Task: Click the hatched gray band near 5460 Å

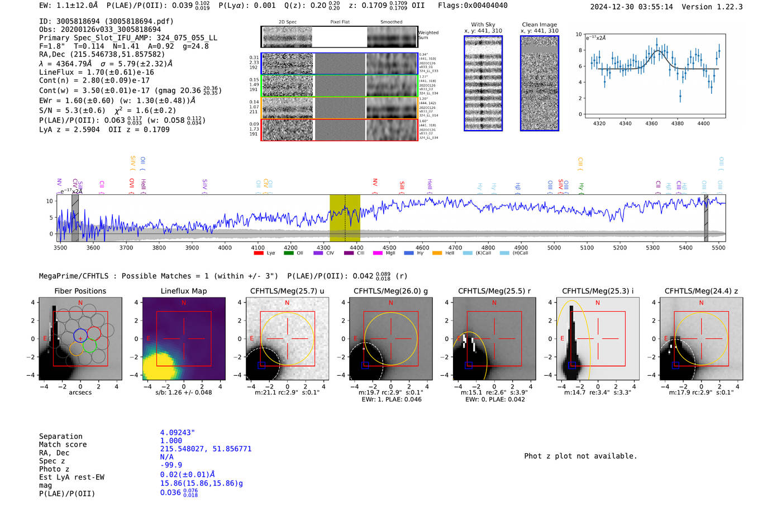Action: [x=706, y=218]
